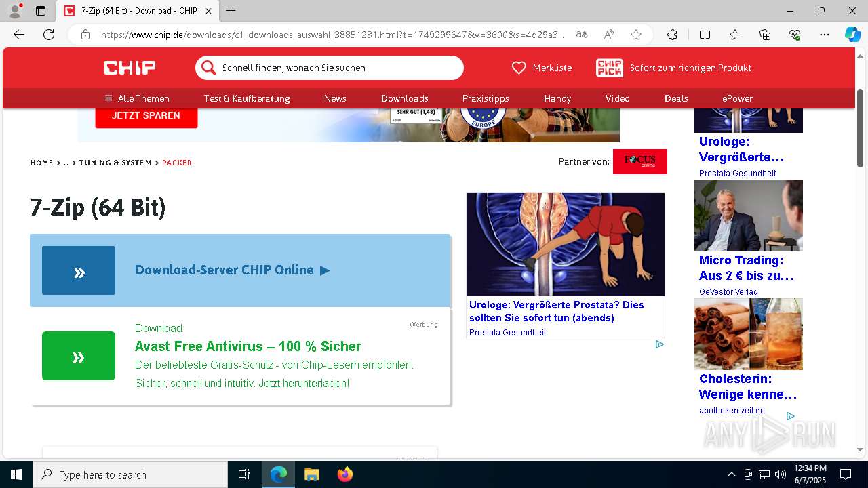
Task: Click sidebar Urologe ad headline
Action: [x=741, y=149]
